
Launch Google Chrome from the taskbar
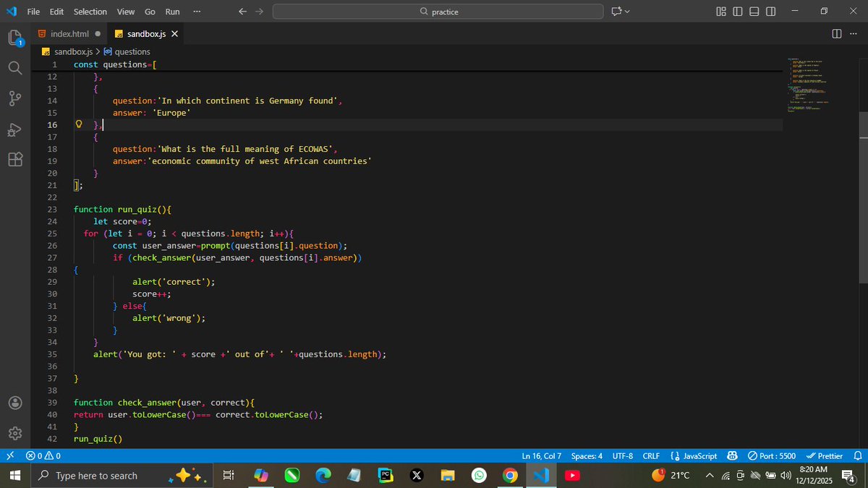pos(511,475)
